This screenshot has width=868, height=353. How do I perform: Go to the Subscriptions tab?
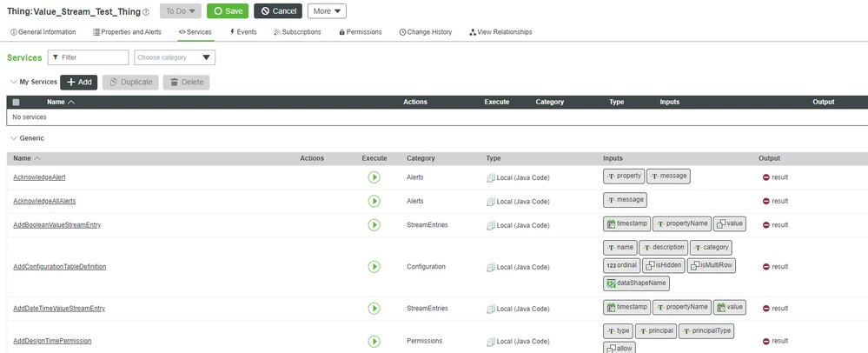coord(297,32)
